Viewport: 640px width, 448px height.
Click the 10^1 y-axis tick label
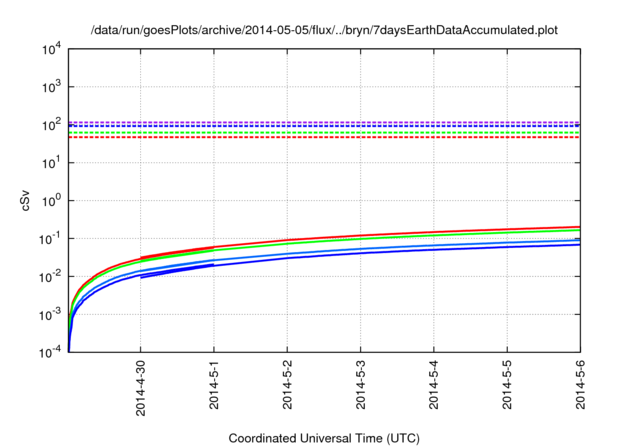click(51, 162)
